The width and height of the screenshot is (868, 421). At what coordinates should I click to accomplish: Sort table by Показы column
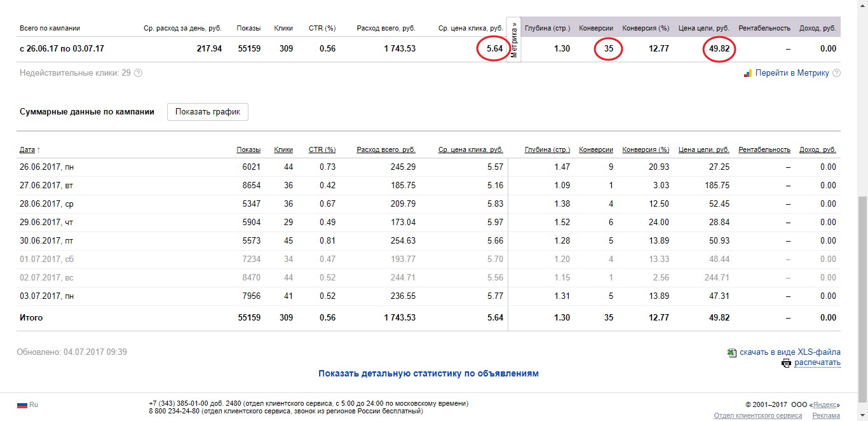tap(248, 150)
